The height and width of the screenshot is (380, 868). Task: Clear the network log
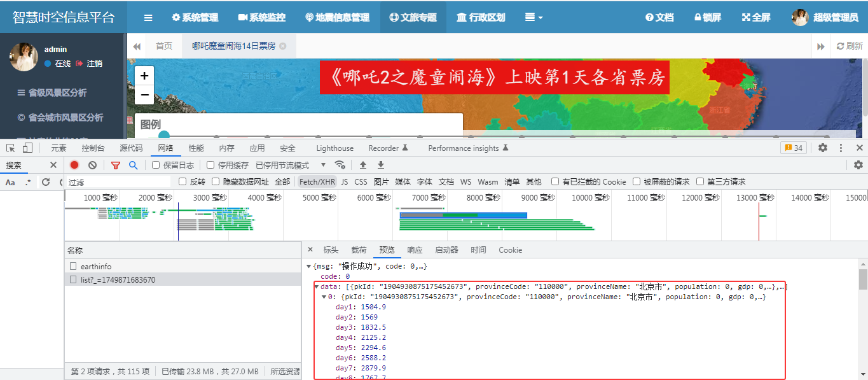[92, 165]
